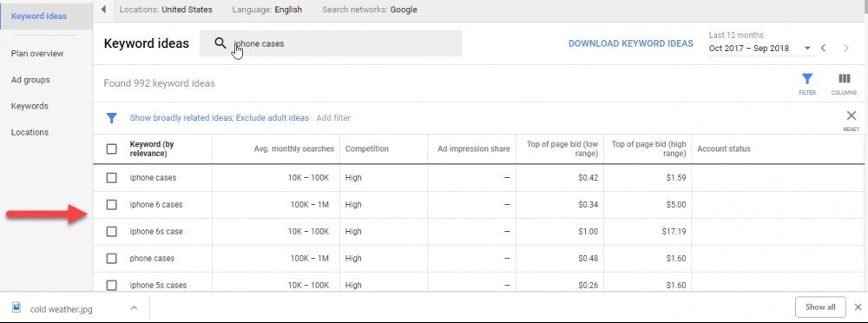The height and width of the screenshot is (323, 868).
Task: Open Plan overview in the sidebar
Action: (37, 53)
